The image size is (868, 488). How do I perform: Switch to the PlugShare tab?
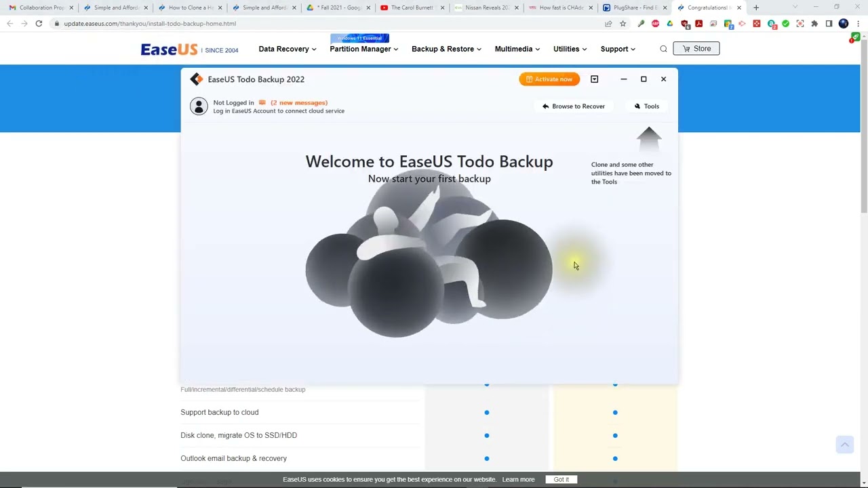[633, 7]
